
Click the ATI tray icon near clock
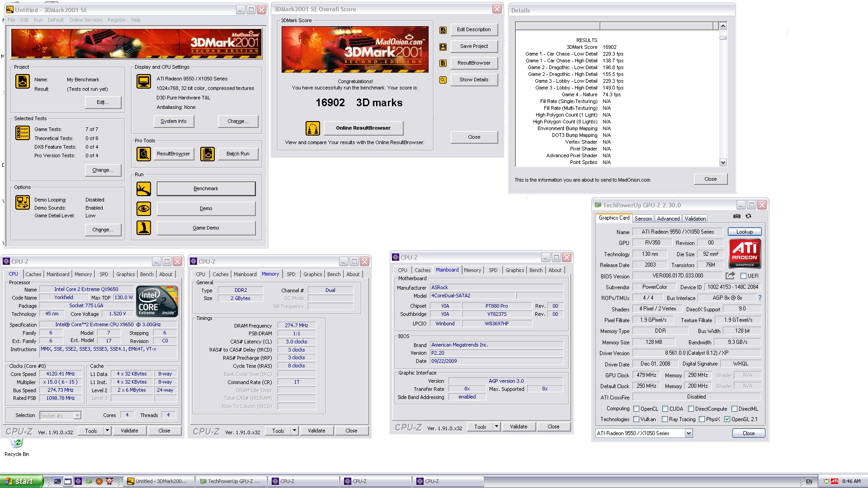pos(835,482)
